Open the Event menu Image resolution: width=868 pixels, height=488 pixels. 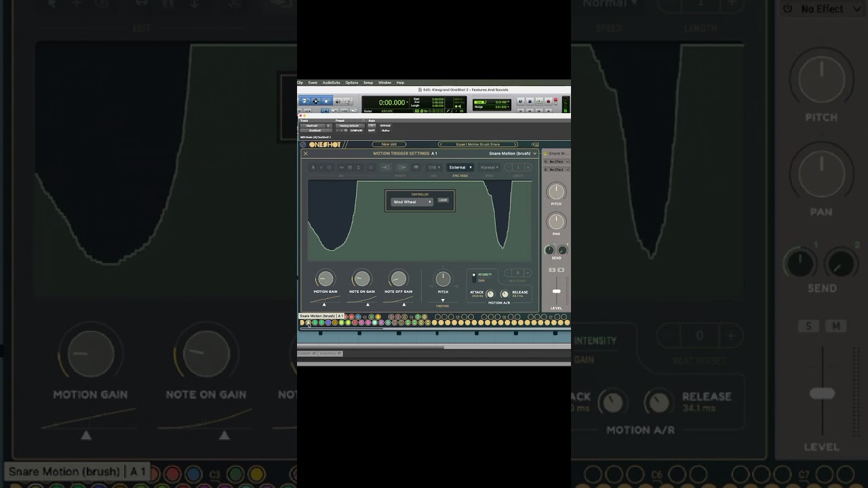click(x=313, y=83)
